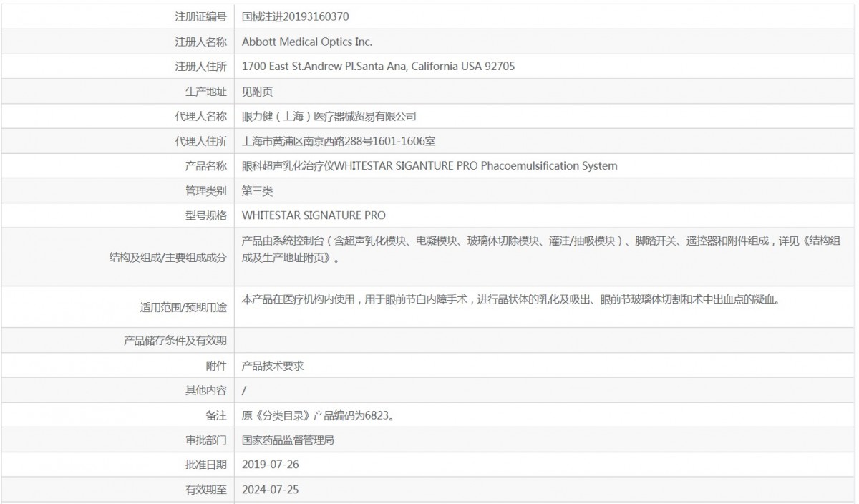Click the 代理人名称 row label
859x504 pixels.
[x=201, y=116]
